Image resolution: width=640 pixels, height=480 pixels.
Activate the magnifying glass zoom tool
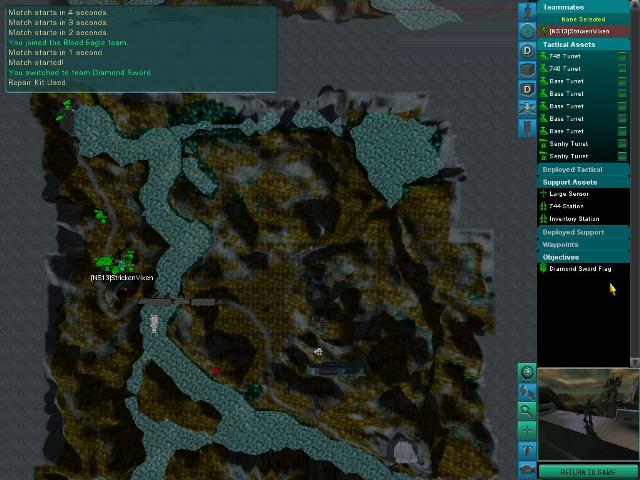pyautogui.click(x=527, y=411)
